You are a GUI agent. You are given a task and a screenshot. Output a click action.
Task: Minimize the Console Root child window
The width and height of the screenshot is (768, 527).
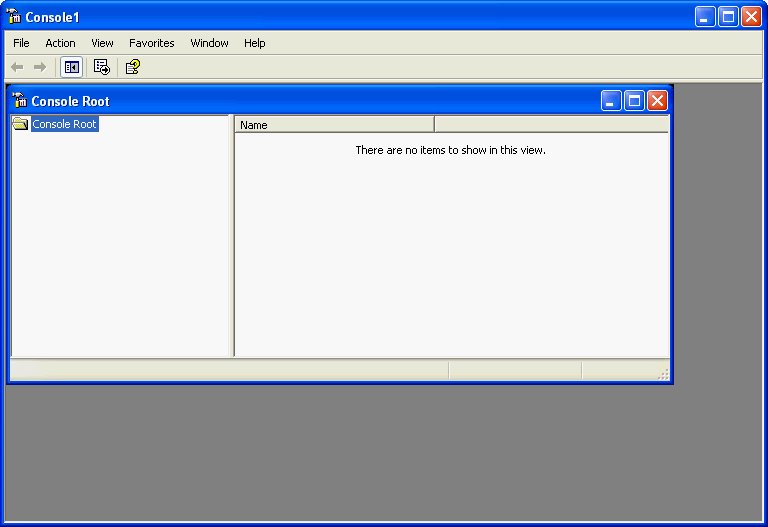[x=611, y=101]
